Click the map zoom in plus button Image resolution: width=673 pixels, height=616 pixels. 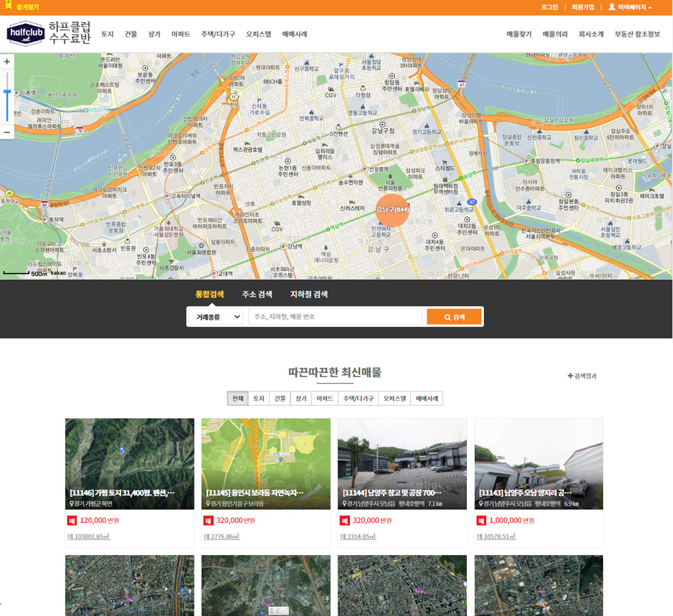pos(7,62)
